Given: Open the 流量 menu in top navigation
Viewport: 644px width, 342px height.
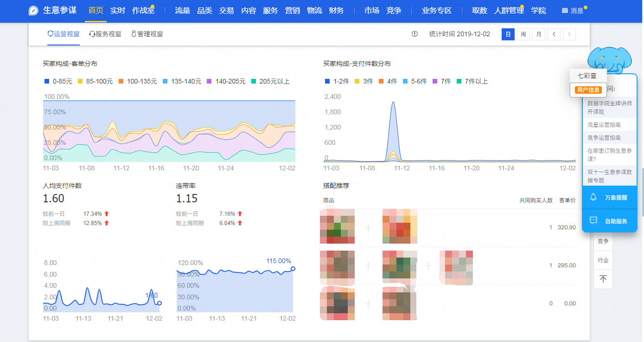Looking at the screenshot, I should (182, 11).
